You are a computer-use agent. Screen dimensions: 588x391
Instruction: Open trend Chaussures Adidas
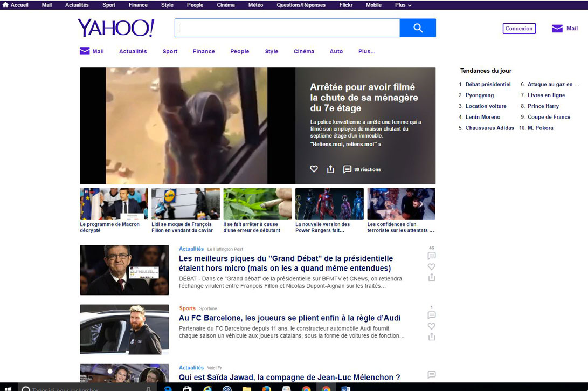coord(490,128)
